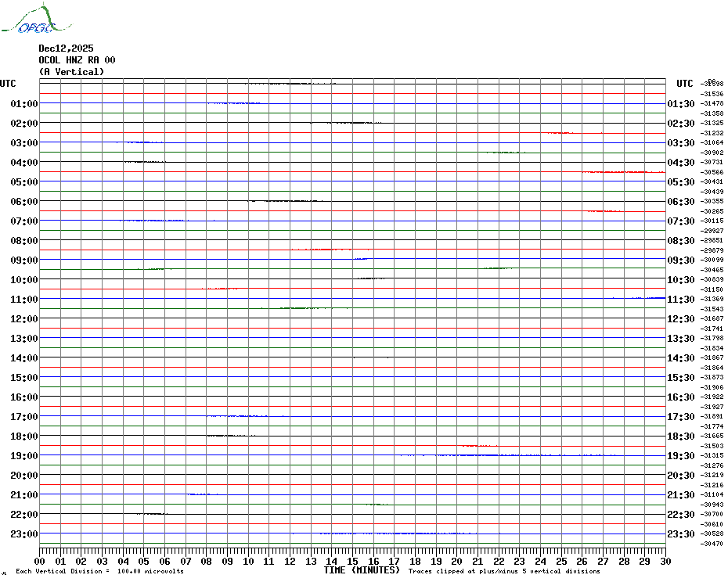The width and height of the screenshot is (728, 582).
Task: Click the '14:00' hour label
Action: pyautogui.click(x=24, y=357)
